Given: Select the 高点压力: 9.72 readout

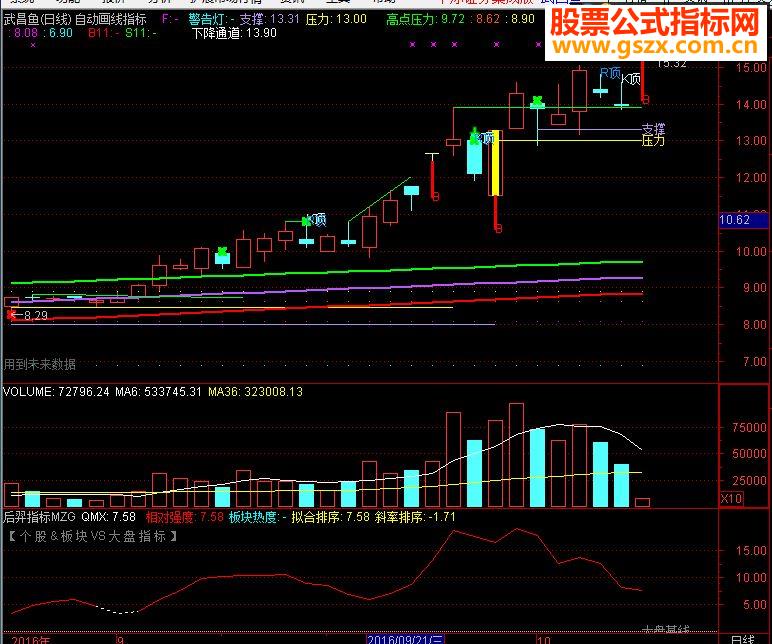Looking at the screenshot, I should tap(425, 19).
